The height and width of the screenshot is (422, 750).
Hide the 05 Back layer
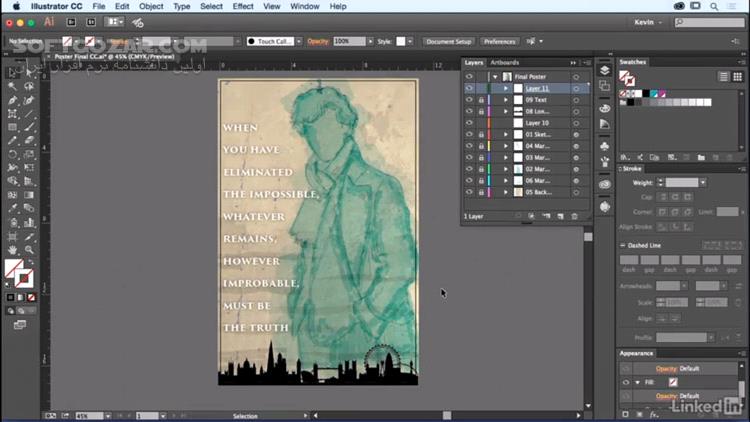[469, 192]
